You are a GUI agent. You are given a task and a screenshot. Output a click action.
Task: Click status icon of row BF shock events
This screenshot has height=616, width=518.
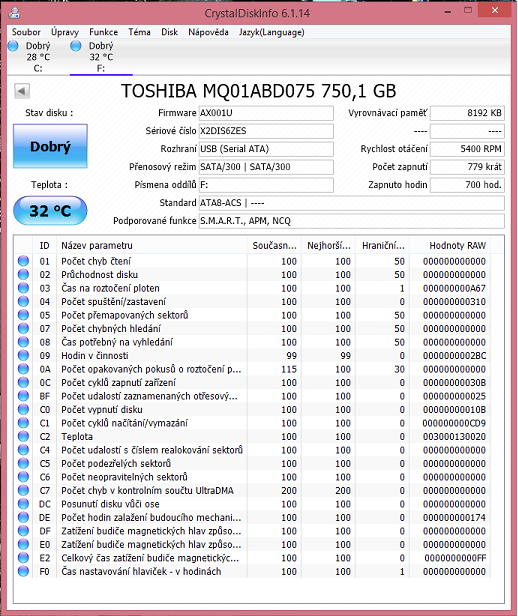24,396
